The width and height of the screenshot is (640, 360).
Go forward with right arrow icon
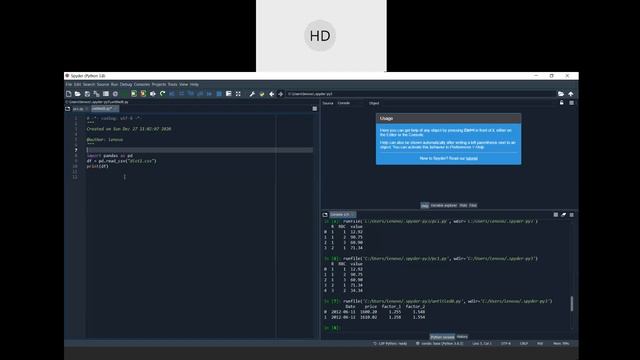pyautogui.click(x=280, y=94)
